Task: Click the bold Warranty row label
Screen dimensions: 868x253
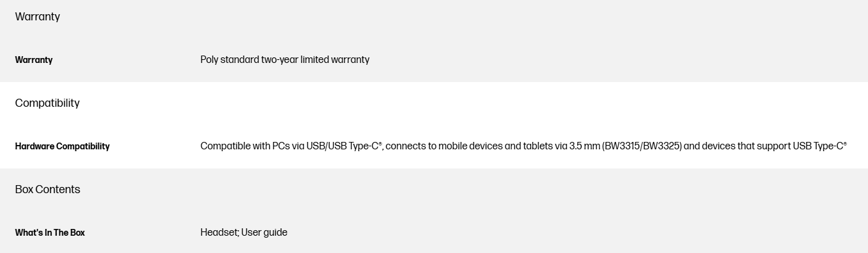Action: point(34,60)
